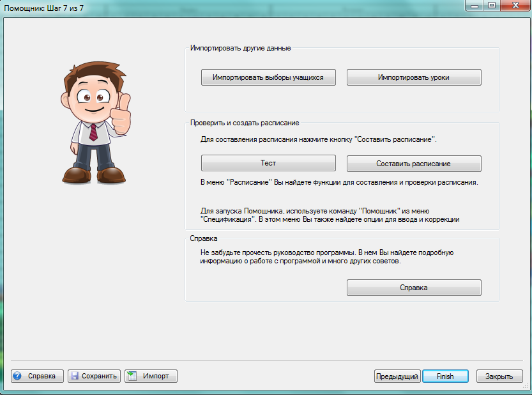Click the spreadsheet icon on Импорт button
Image resolution: width=532 pixels, height=395 pixels.
[132, 376]
